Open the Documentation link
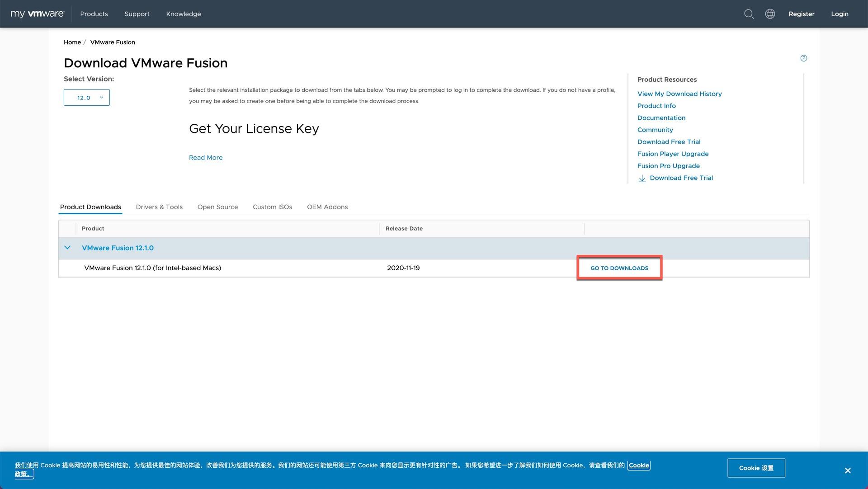868x489 pixels. [x=661, y=118]
